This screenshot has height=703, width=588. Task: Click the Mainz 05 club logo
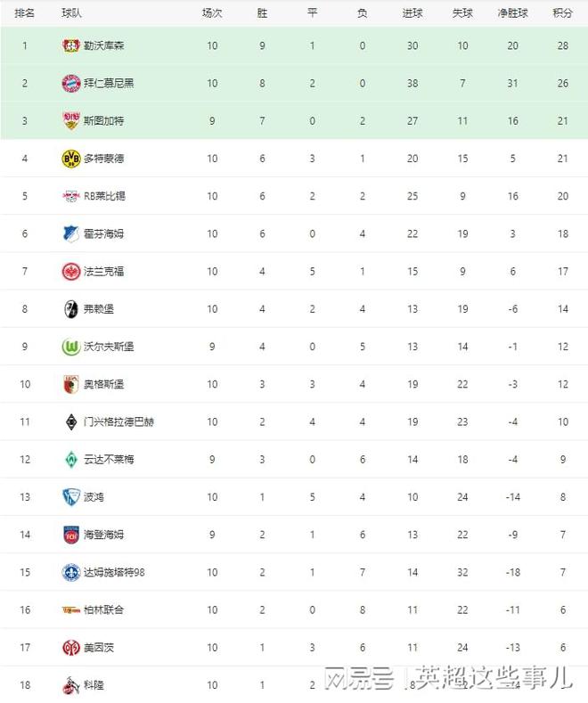[x=70, y=648]
